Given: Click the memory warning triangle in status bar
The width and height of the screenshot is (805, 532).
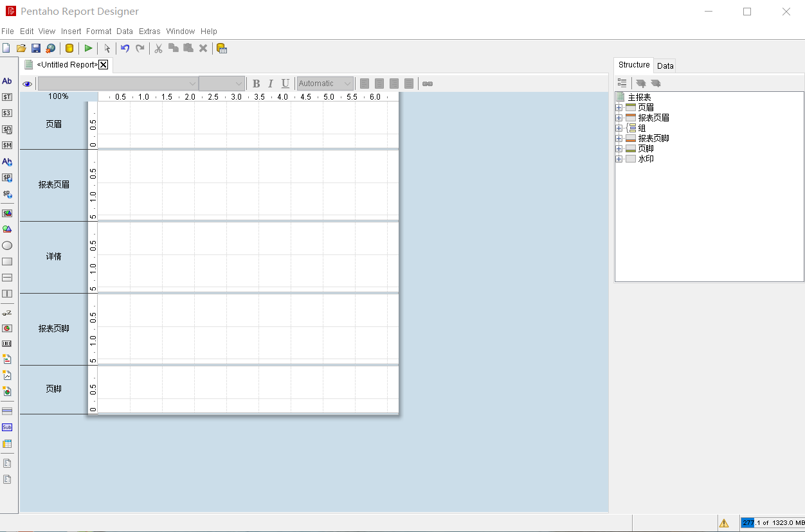Looking at the screenshot, I should [x=724, y=523].
